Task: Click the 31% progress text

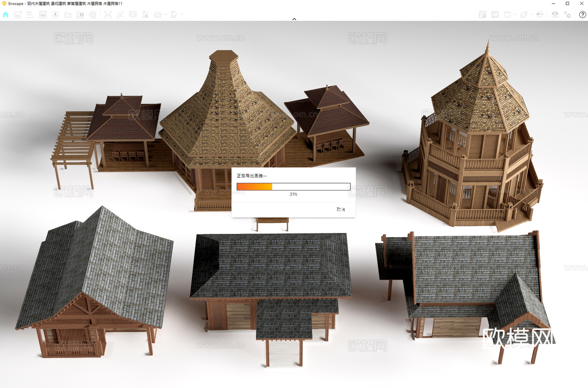Action: point(293,194)
